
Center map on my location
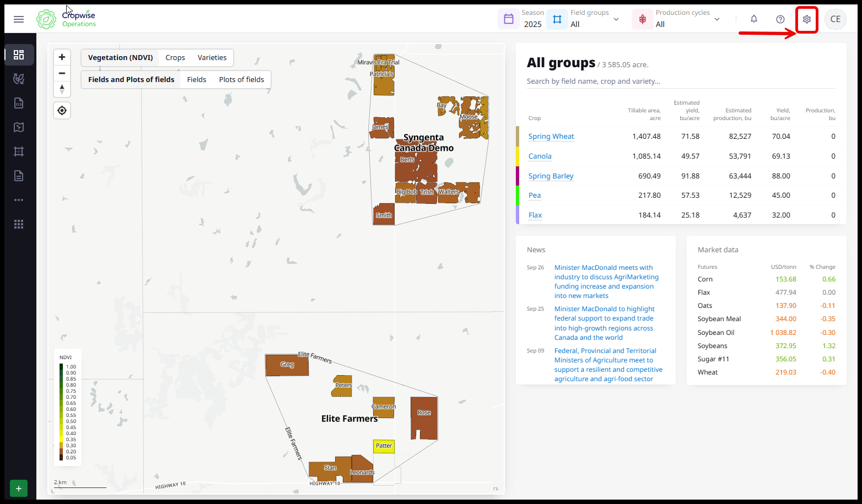tap(62, 111)
